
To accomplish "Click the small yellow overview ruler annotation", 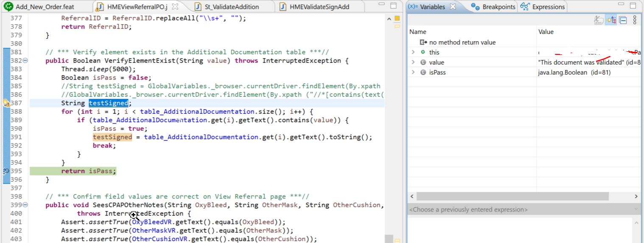I will [x=398, y=26].
